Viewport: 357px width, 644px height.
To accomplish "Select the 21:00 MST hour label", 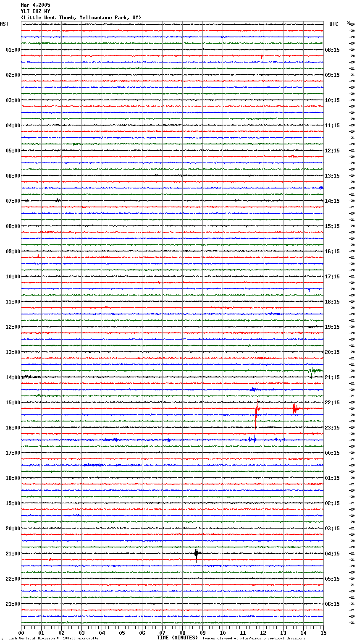I will tap(13, 554).
